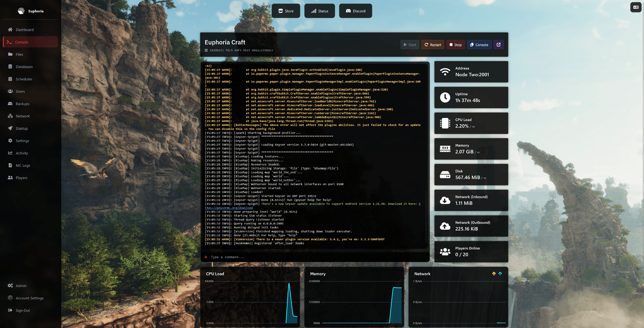Screen dimensions: 644x328
Task: Select the Console sidebar entry
Action: [29, 42]
